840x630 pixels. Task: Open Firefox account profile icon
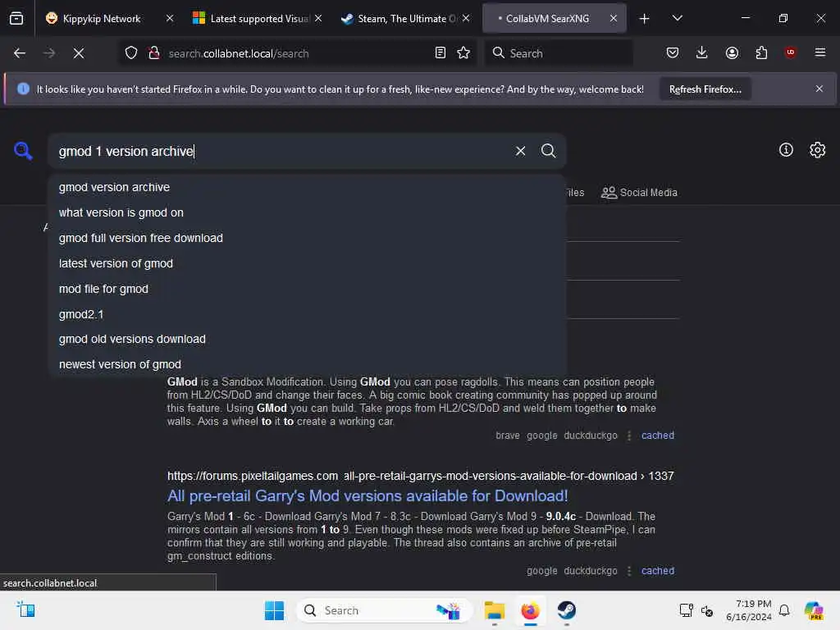pyautogui.click(x=732, y=53)
